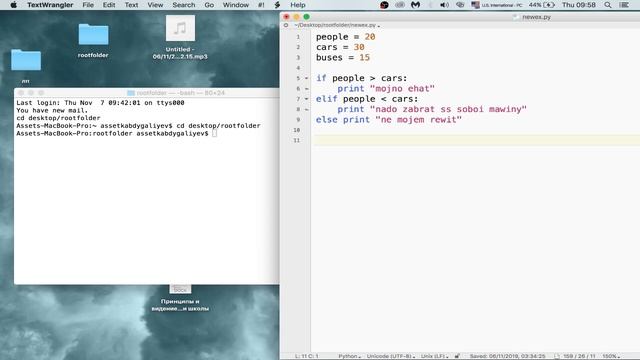Open Spotlight search magnifier
The image size is (640, 360).
pos(608,5)
